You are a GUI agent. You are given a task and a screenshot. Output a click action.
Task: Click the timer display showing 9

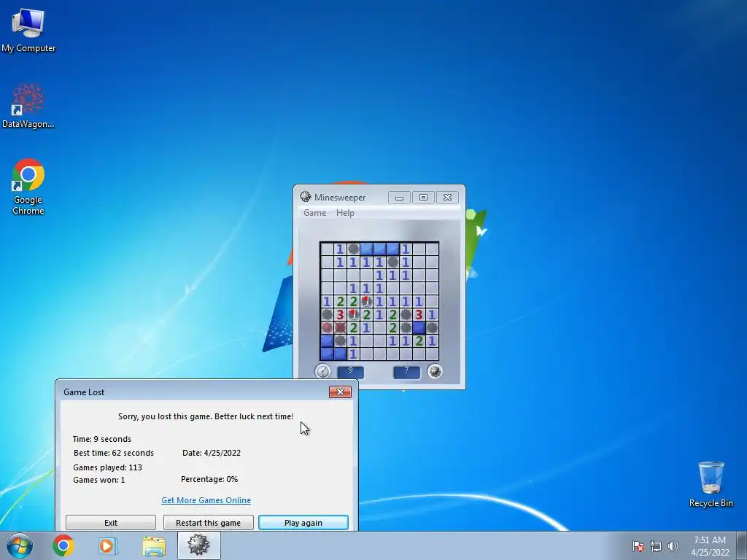pos(350,371)
